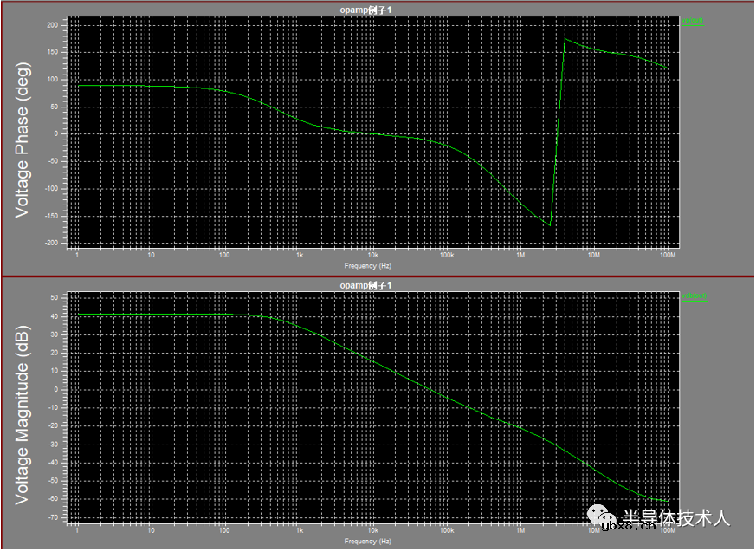
Task: Select the phase plot title opamp例子1
Action: (x=365, y=9)
